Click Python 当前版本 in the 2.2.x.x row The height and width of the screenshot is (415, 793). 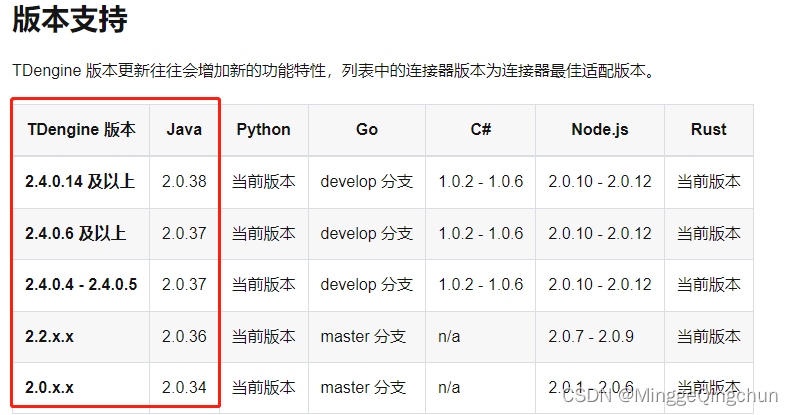(263, 336)
